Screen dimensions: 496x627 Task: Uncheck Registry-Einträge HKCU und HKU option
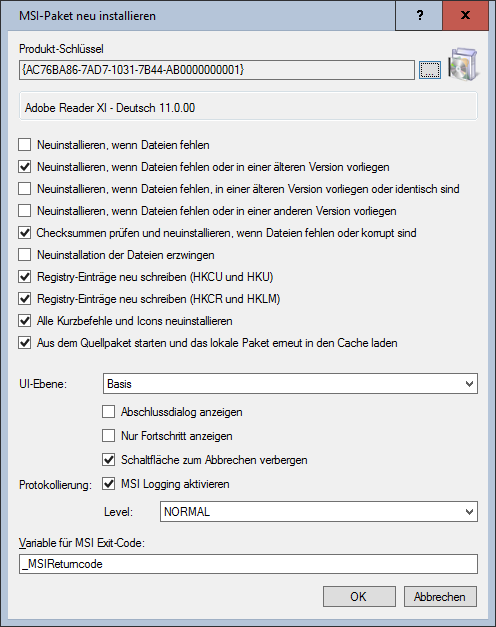[25, 277]
